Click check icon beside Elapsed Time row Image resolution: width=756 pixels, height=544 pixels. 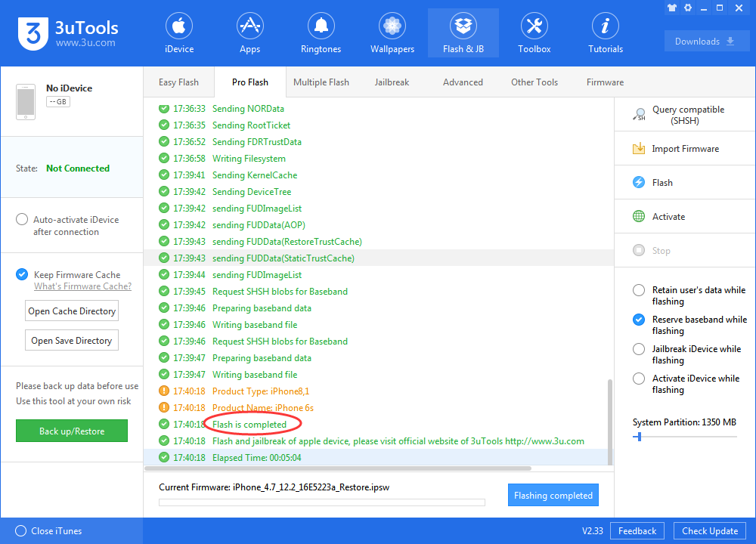164,457
